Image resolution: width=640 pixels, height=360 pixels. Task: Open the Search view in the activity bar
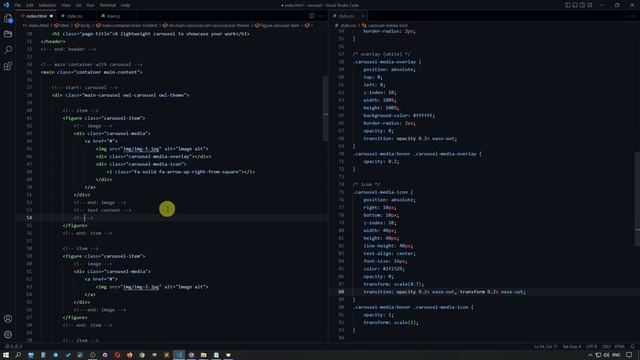8,50
